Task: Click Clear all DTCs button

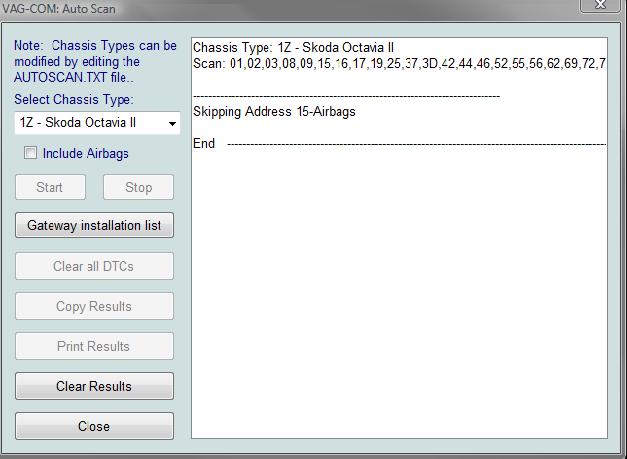Action: coord(94,266)
